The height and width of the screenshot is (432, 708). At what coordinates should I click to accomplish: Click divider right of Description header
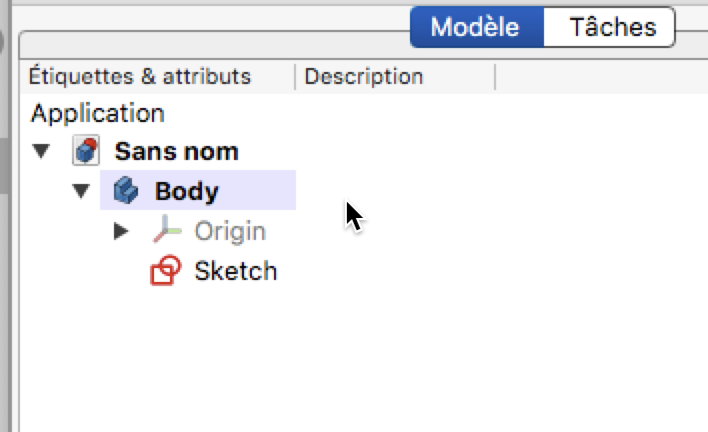pyautogui.click(x=495, y=77)
